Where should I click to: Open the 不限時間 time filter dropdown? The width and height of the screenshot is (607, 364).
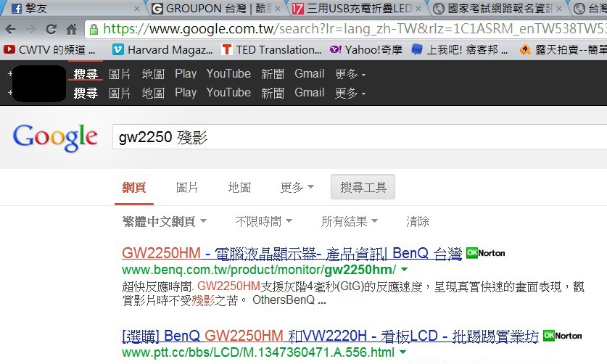click(264, 221)
